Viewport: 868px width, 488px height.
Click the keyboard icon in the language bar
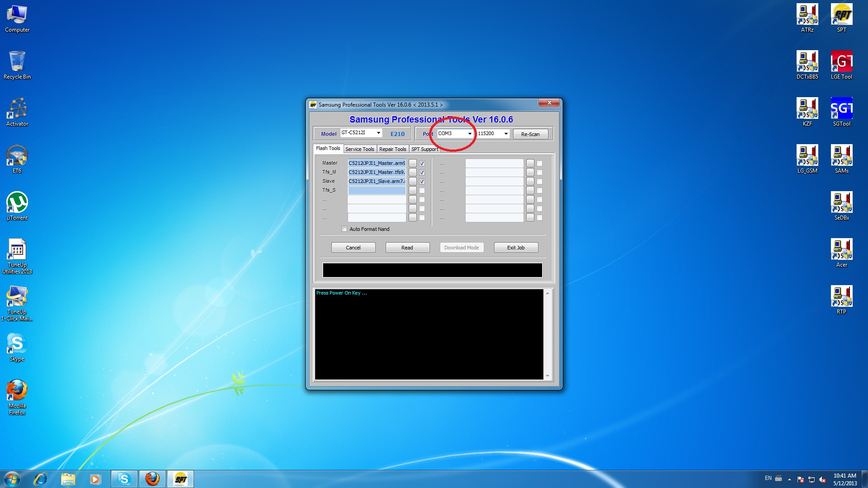pyautogui.click(x=778, y=478)
